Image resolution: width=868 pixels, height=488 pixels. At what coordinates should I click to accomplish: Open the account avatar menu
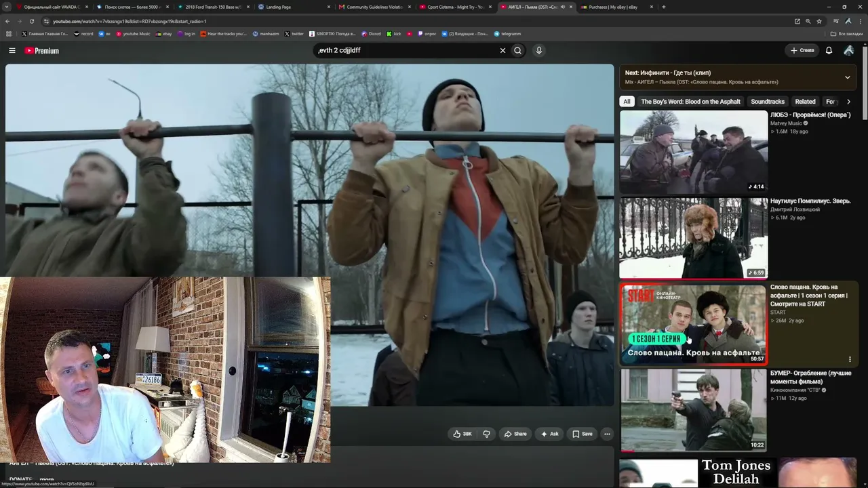pyautogui.click(x=848, y=50)
